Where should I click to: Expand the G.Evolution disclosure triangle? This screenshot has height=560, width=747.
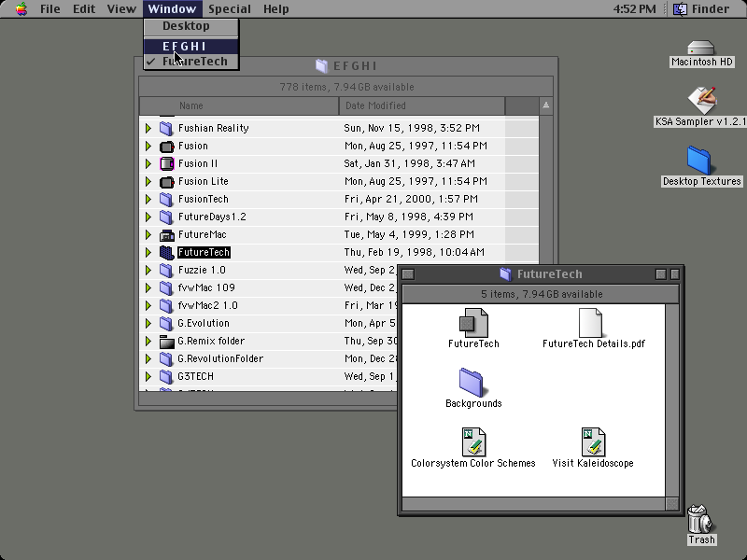(x=148, y=323)
